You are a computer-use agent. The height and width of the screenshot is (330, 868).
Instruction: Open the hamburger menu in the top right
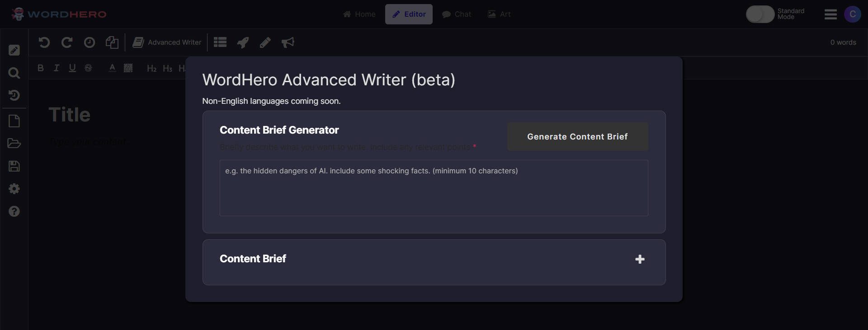pyautogui.click(x=830, y=14)
